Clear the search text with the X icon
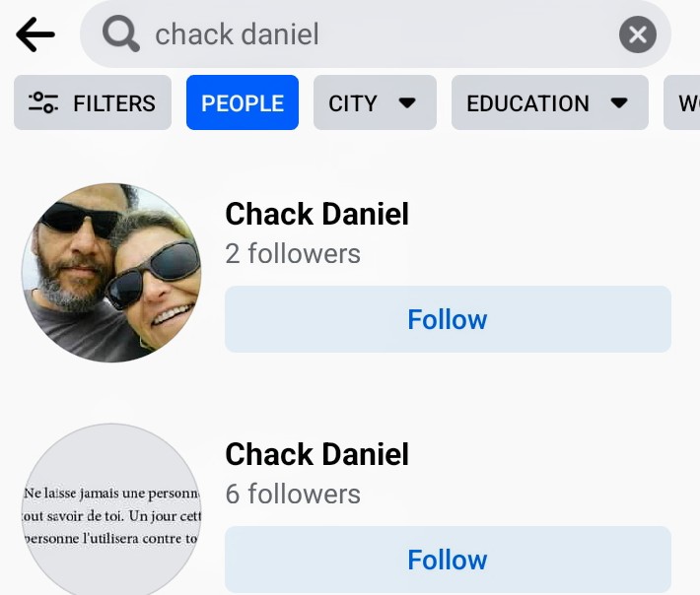This screenshot has width=700, height=595. (638, 34)
